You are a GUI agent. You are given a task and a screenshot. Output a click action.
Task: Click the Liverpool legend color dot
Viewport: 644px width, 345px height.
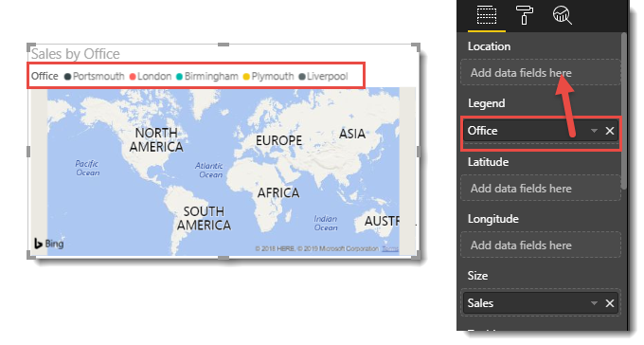pos(302,77)
